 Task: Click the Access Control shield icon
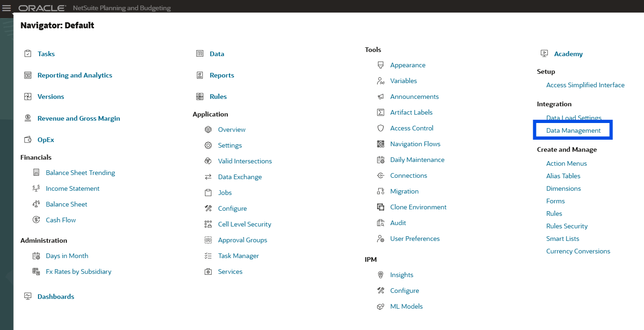click(x=381, y=128)
